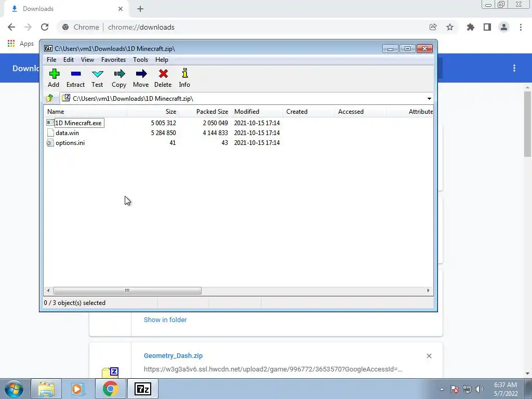Image resolution: width=532 pixels, height=399 pixels.
Task: Toggle Chrome side panel icon
Action: [487, 27]
